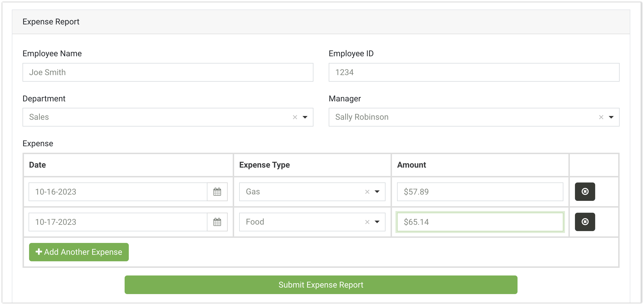Screen dimensions: 644x305
Task: Remove the Food expense row
Action: pos(585,222)
